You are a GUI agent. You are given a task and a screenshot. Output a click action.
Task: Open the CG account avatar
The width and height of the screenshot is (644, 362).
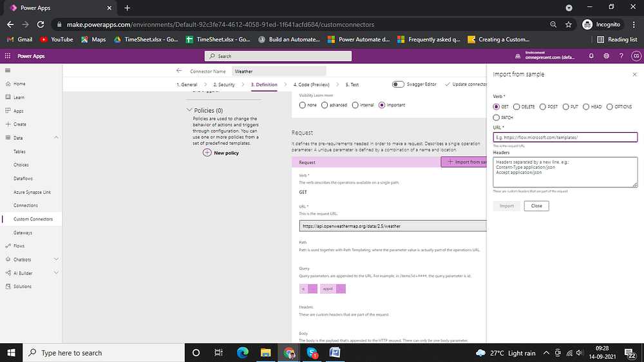[x=636, y=56]
